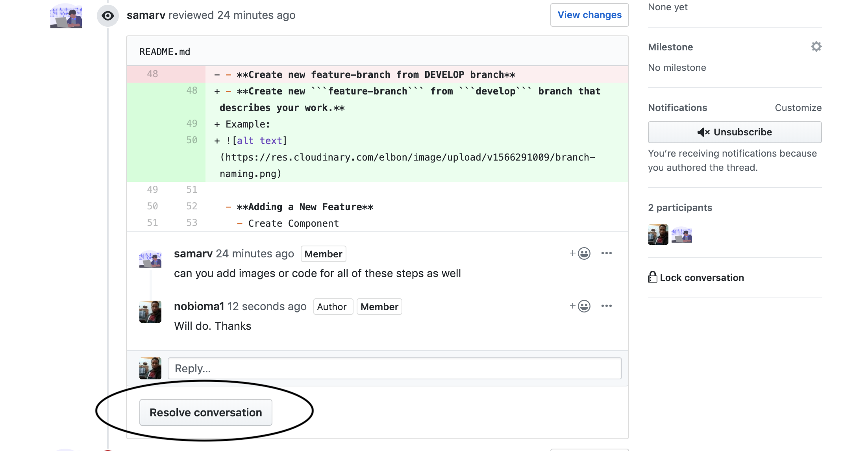
Task: Open nobioma1's participant avatar in the sidebar
Action: [x=658, y=235]
